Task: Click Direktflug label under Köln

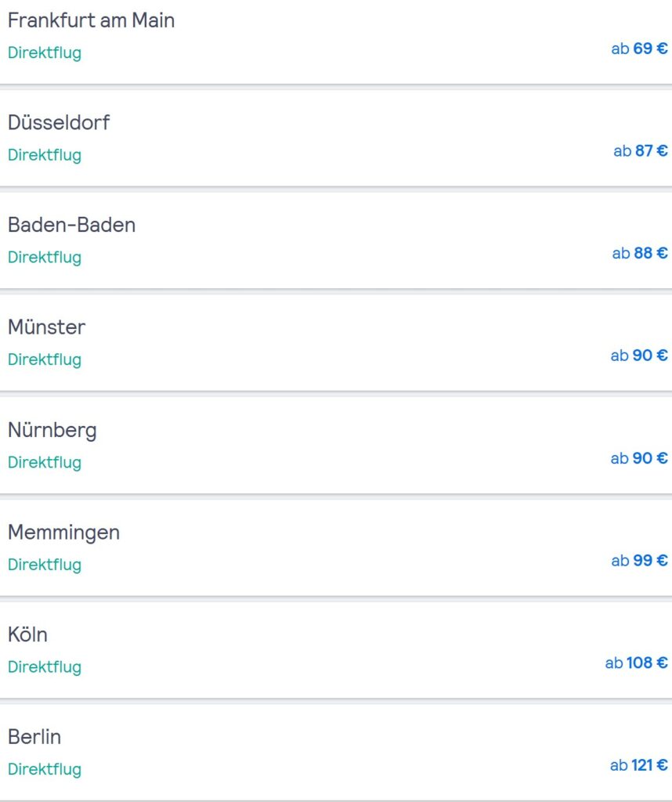Action: pyautogui.click(x=45, y=667)
